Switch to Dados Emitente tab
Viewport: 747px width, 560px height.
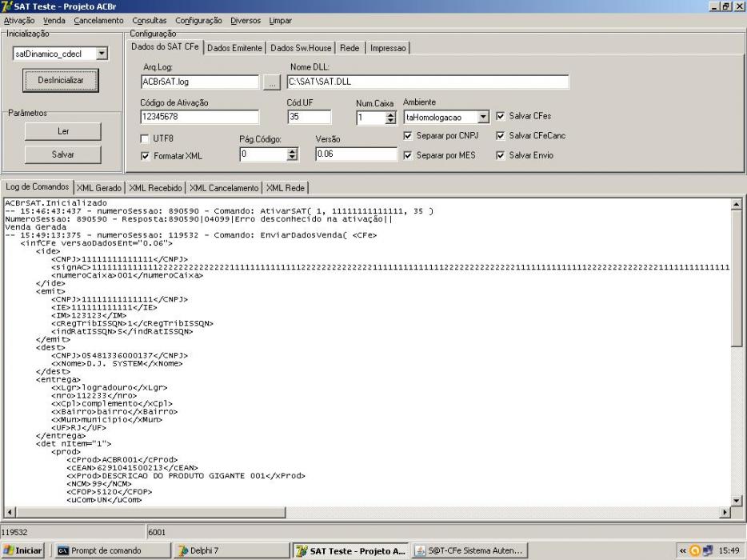pos(234,48)
